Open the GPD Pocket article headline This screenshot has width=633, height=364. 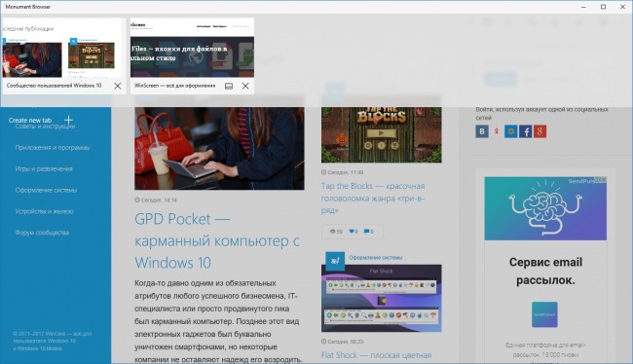click(x=217, y=241)
